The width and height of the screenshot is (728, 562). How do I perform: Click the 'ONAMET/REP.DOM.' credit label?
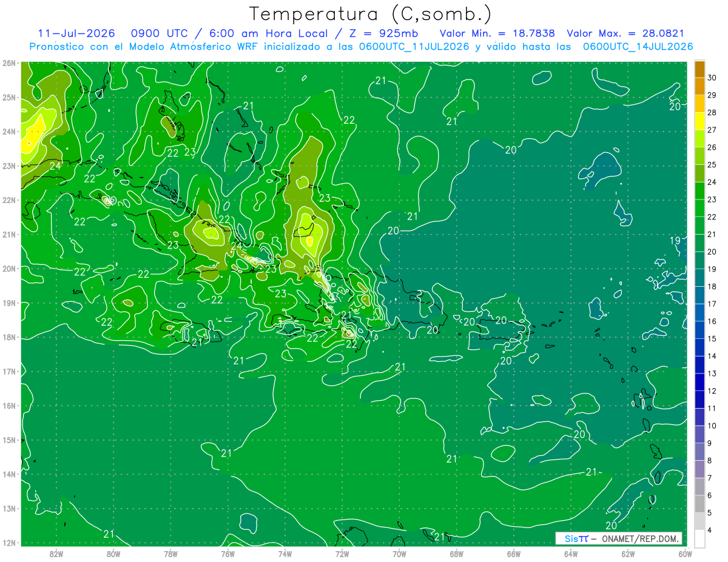click(641, 538)
